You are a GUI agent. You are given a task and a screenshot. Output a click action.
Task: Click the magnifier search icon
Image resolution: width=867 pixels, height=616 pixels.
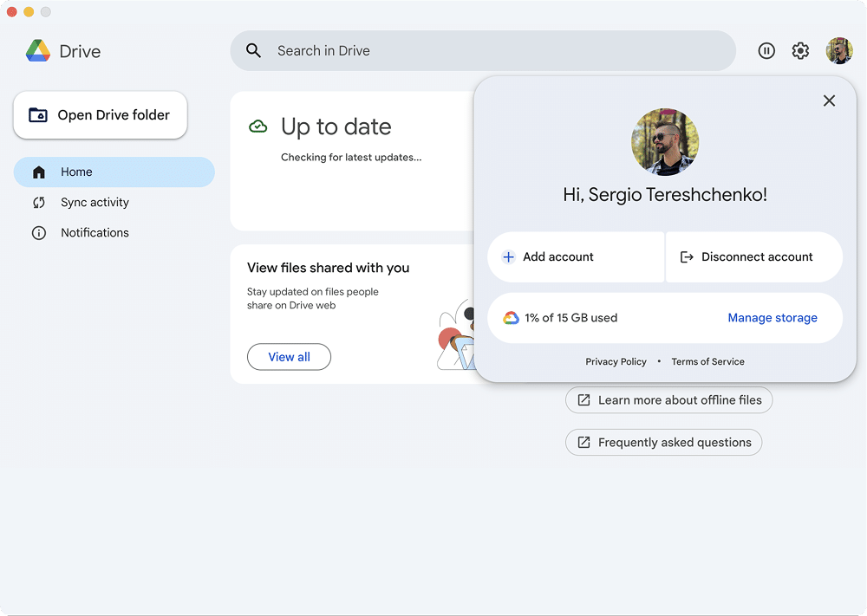(x=254, y=51)
